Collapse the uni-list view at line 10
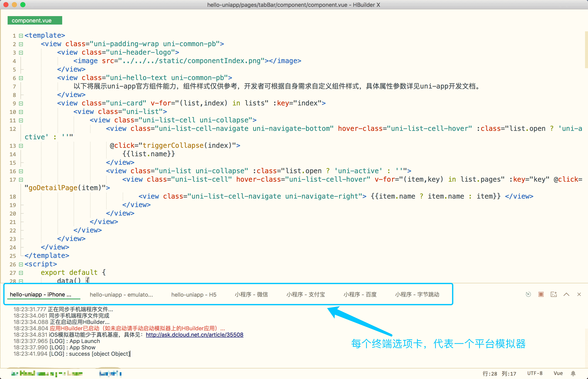 pyautogui.click(x=21, y=112)
